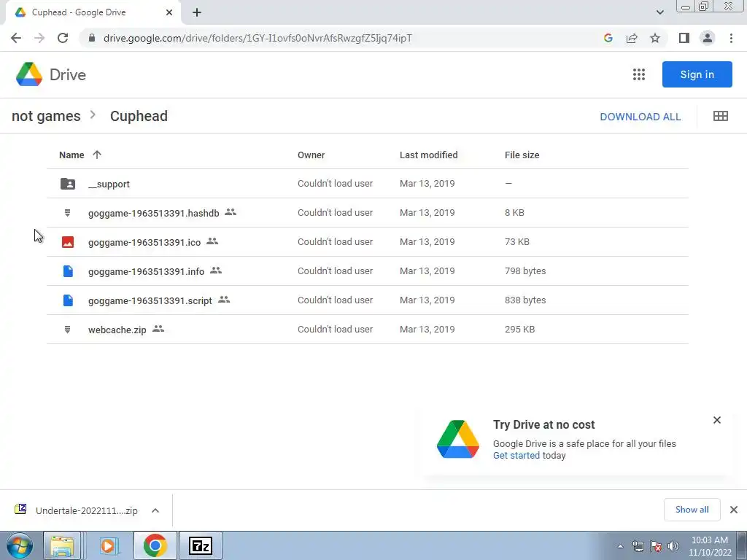Click the __support folder icon
This screenshot has height=560, width=747.
[x=68, y=184]
